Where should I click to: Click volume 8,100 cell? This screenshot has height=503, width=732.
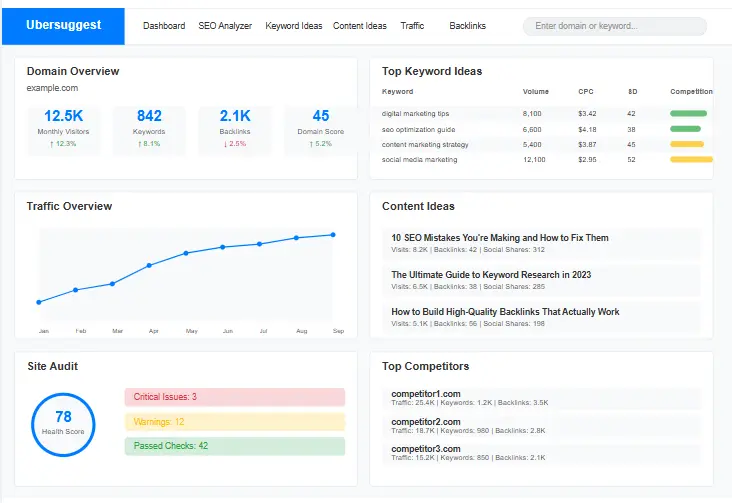[532, 113]
